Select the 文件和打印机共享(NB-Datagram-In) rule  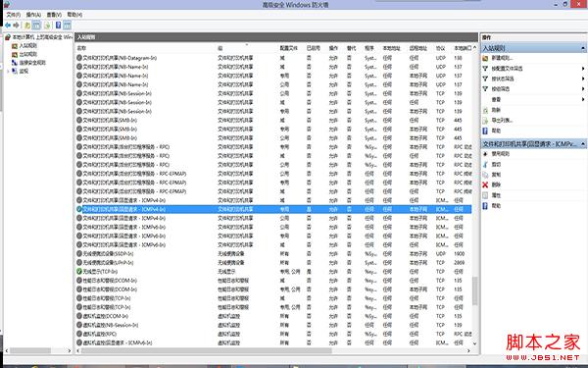pyautogui.click(x=273, y=58)
